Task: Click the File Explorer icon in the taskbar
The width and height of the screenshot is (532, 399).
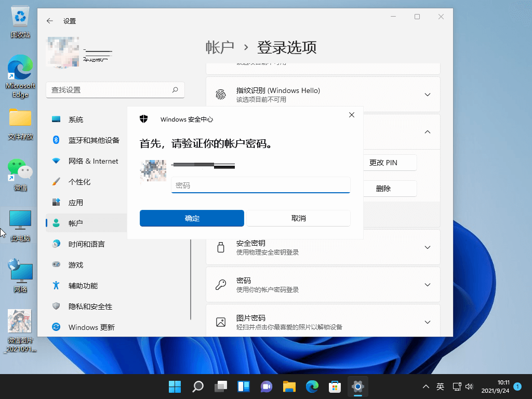Action: (289, 387)
